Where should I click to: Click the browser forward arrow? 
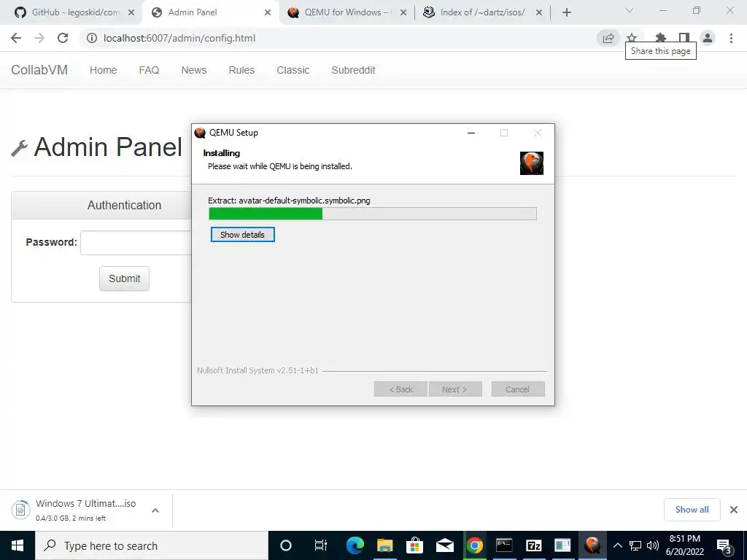tap(39, 38)
